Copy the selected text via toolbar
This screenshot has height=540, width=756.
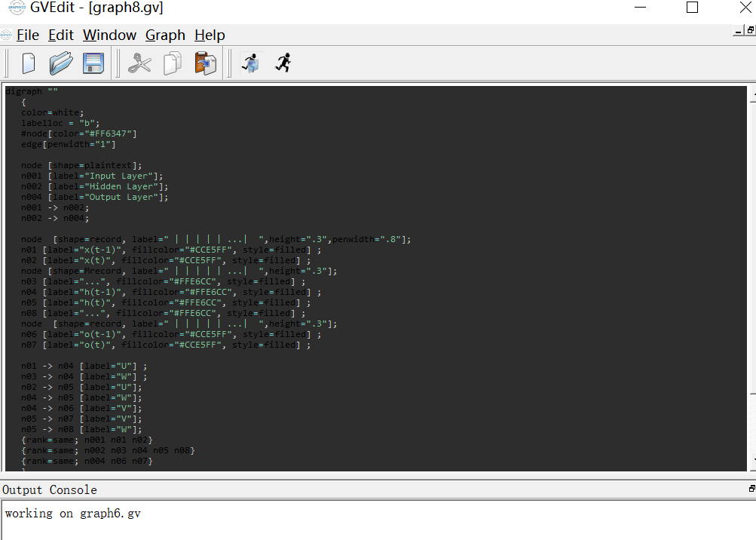click(173, 63)
